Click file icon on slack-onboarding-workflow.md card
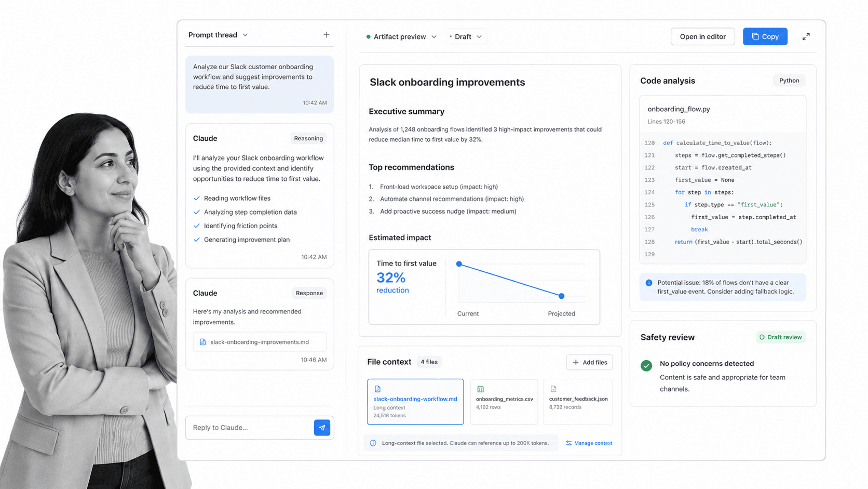The width and height of the screenshot is (868, 489). click(x=377, y=389)
